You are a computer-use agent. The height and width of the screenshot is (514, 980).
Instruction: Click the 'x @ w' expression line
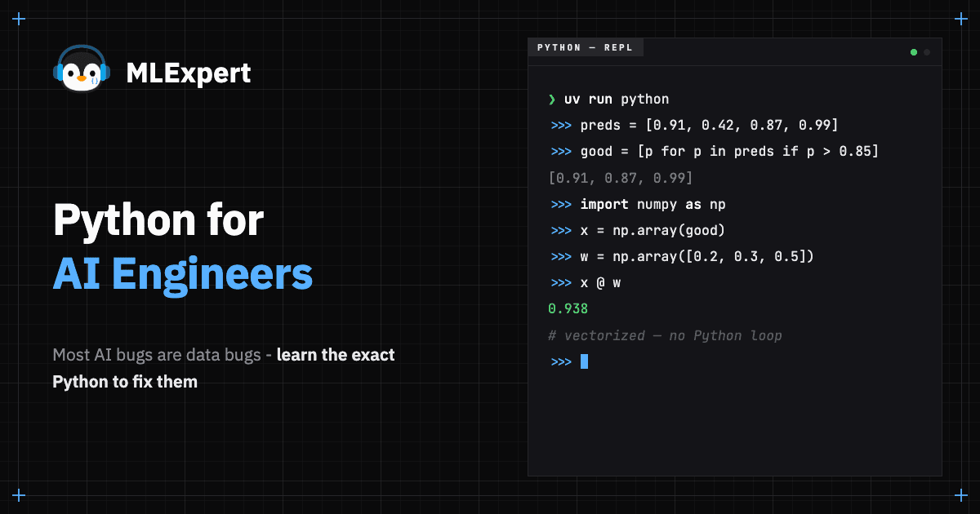600,282
